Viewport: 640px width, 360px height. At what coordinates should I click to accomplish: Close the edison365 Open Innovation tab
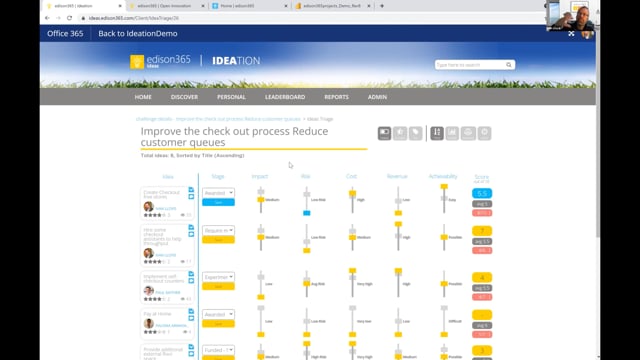[203, 6]
